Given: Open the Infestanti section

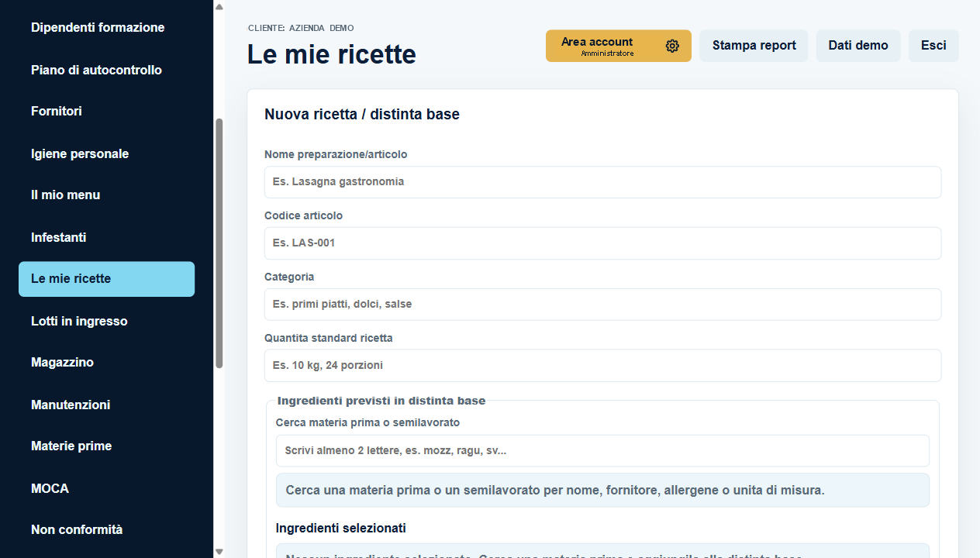Looking at the screenshot, I should 106,237.
